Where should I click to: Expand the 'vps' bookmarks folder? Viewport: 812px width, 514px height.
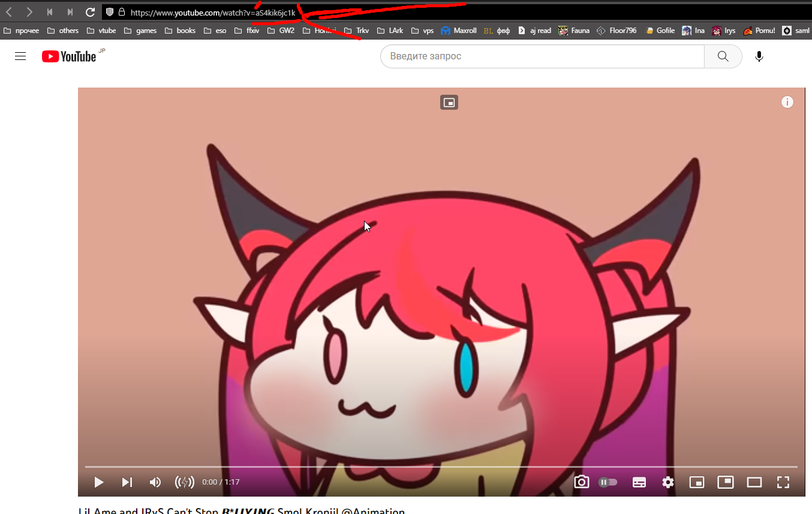422,31
